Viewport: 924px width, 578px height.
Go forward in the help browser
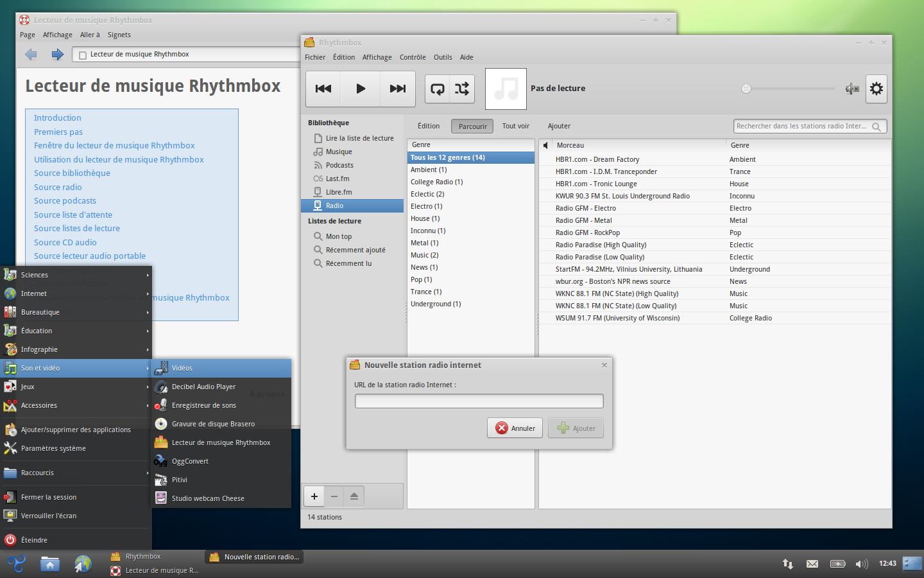58,55
